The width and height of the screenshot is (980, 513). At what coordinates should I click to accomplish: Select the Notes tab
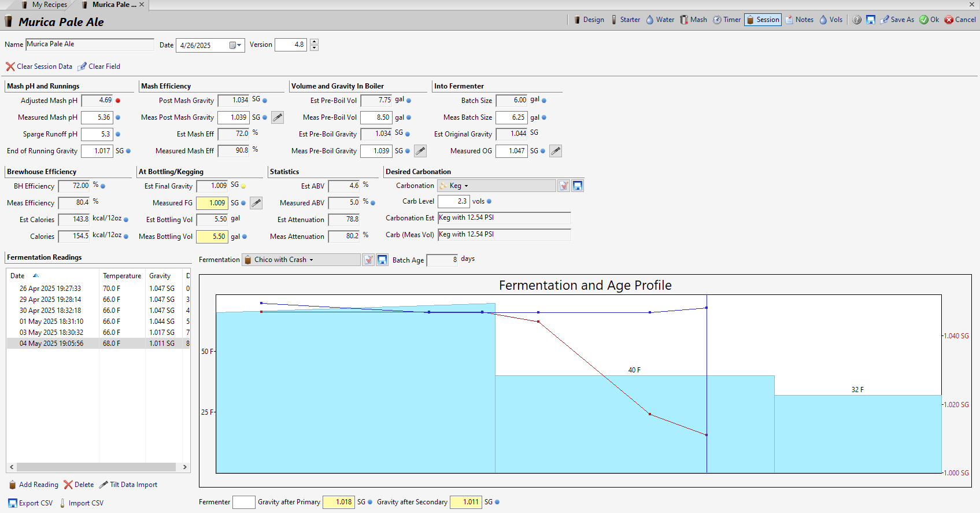click(x=799, y=20)
